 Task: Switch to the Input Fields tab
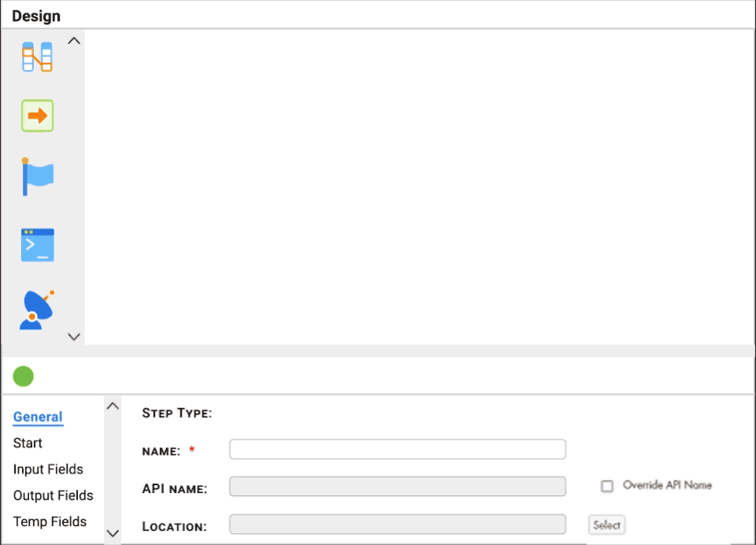coord(47,469)
